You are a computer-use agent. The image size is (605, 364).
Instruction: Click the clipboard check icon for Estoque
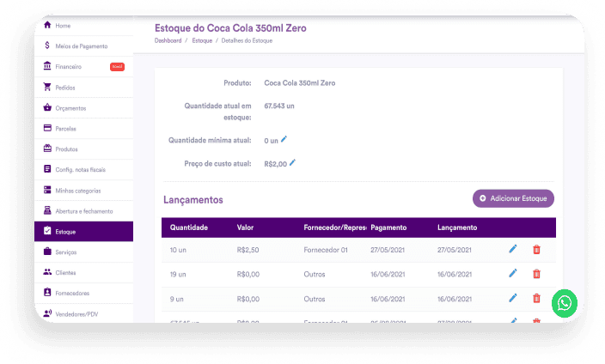[47, 231]
